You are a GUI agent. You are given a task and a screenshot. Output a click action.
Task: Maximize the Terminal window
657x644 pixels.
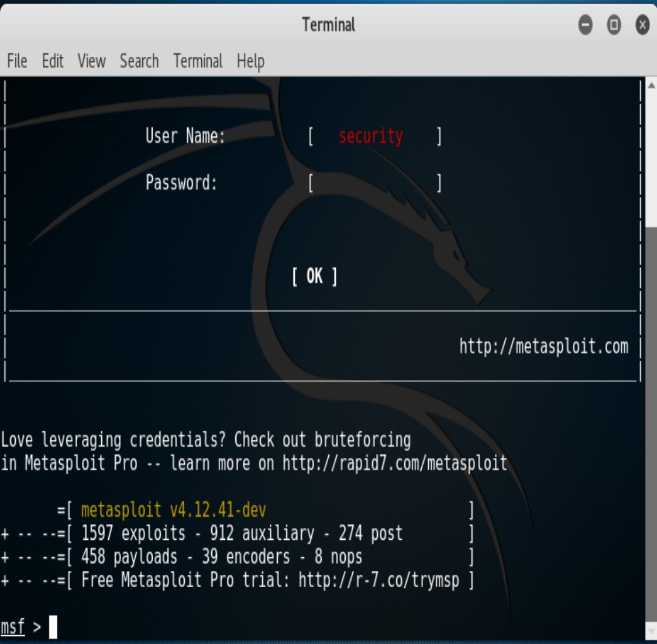click(614, 25)
